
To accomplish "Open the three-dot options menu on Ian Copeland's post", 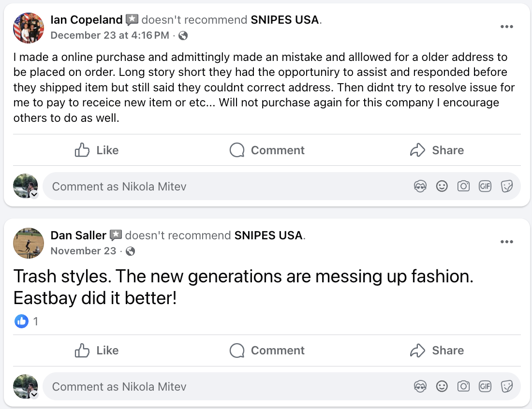I will click(507, 27).
